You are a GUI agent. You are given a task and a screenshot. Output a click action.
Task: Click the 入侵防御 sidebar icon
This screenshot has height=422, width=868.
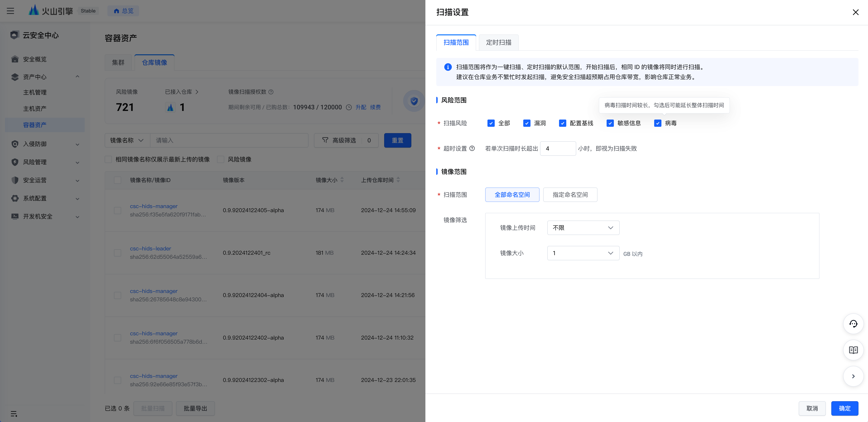pos(15,144)
